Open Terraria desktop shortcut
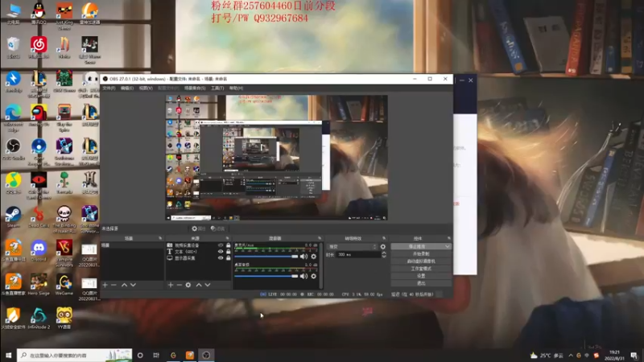This screenshot has width=644, height=362. [64, 183]
